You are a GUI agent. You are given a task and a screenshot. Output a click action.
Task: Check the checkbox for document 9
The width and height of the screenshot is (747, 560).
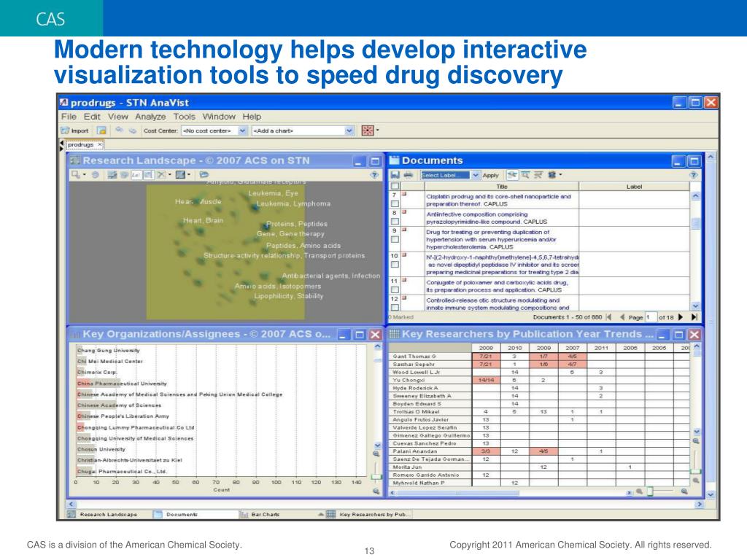pos(395,239)
